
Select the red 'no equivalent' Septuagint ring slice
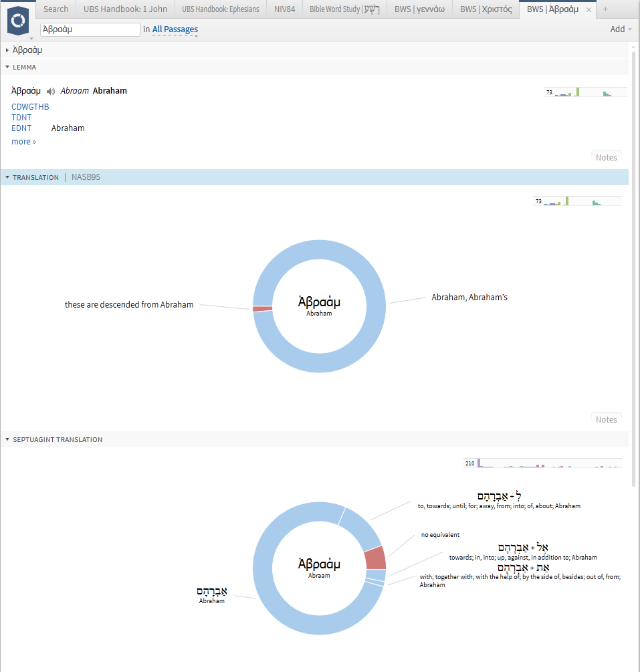(x=375, y=558)
